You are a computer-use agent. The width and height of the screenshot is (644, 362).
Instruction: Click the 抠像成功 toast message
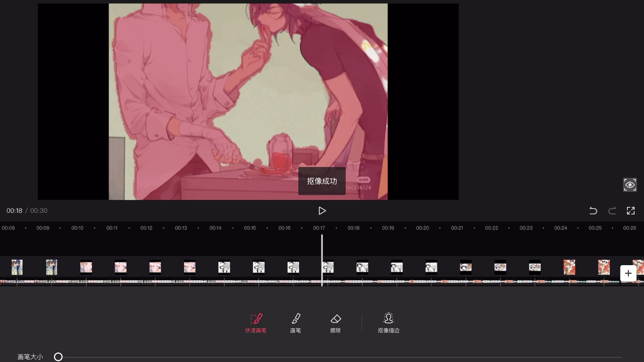322,181
